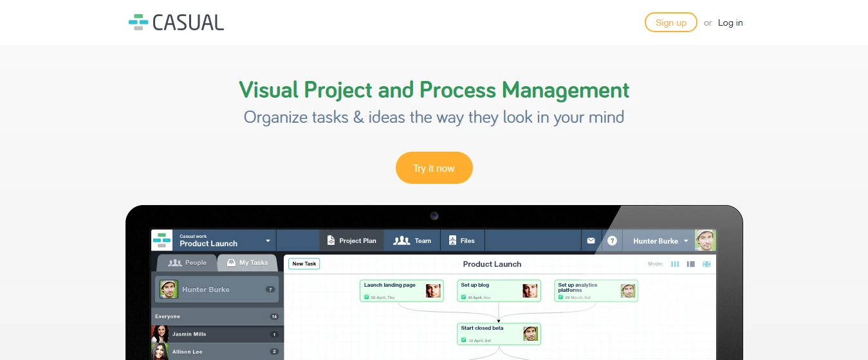Click Hunter Burke's avatar in the top bar
868x360 pixels.
[705, 240]
